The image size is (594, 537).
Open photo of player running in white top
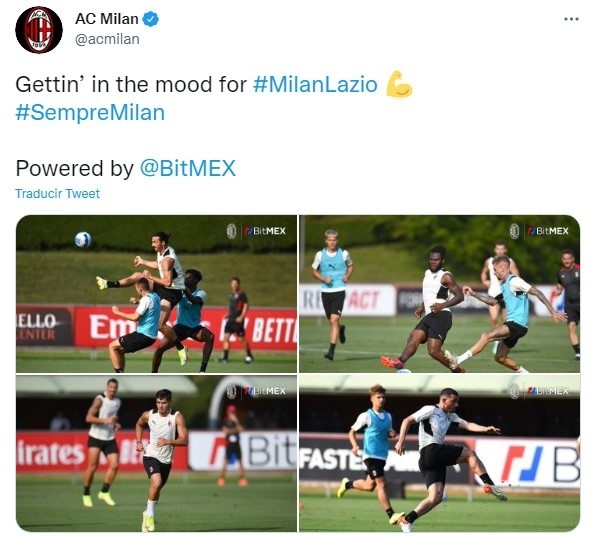(x=156, y=453)
